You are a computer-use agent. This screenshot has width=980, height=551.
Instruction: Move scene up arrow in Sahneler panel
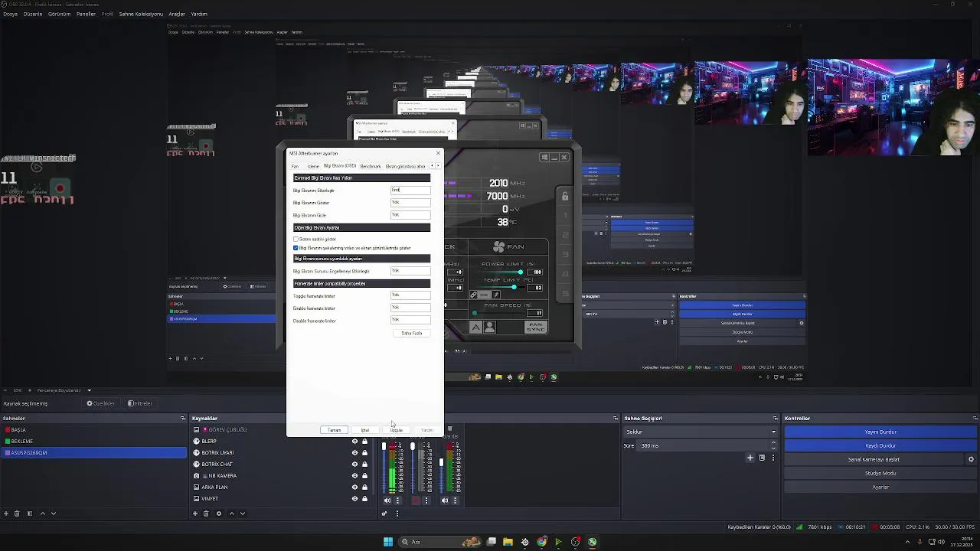(x=42, y=514)
